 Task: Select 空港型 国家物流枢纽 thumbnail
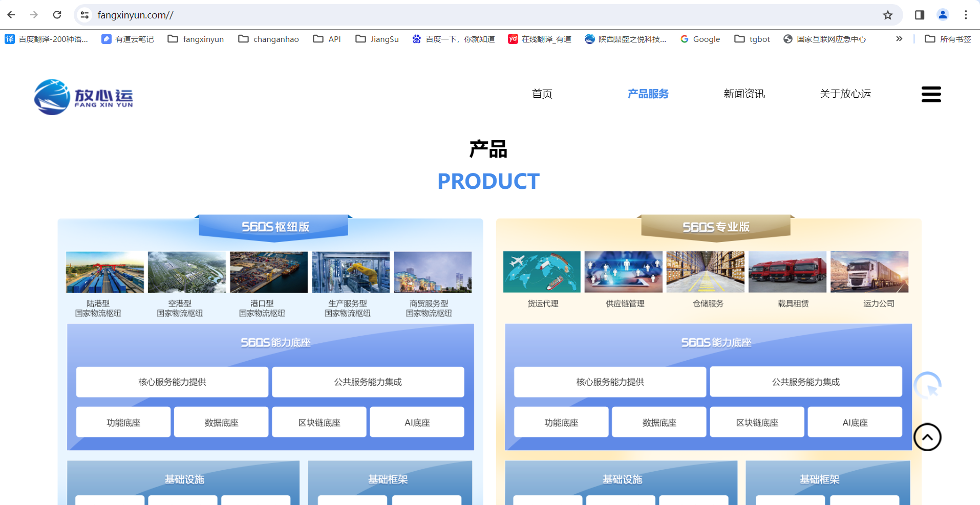[187, 272]
